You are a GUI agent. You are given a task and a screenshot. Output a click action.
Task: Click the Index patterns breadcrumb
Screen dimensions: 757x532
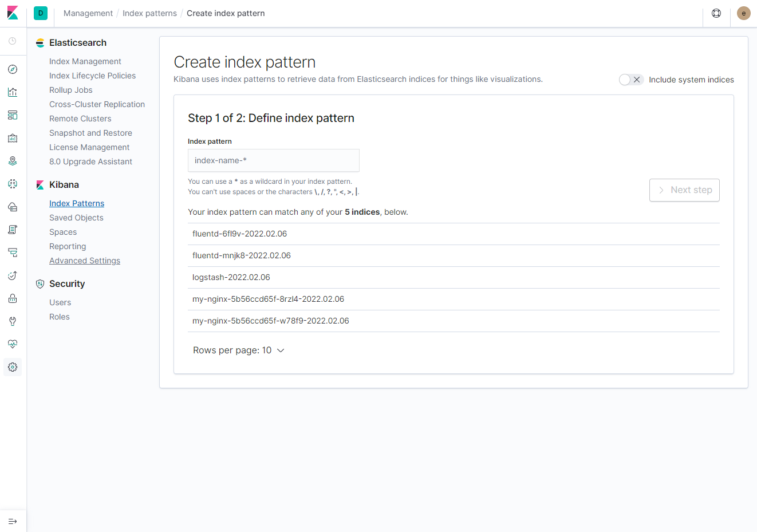(x=149, y=13)
